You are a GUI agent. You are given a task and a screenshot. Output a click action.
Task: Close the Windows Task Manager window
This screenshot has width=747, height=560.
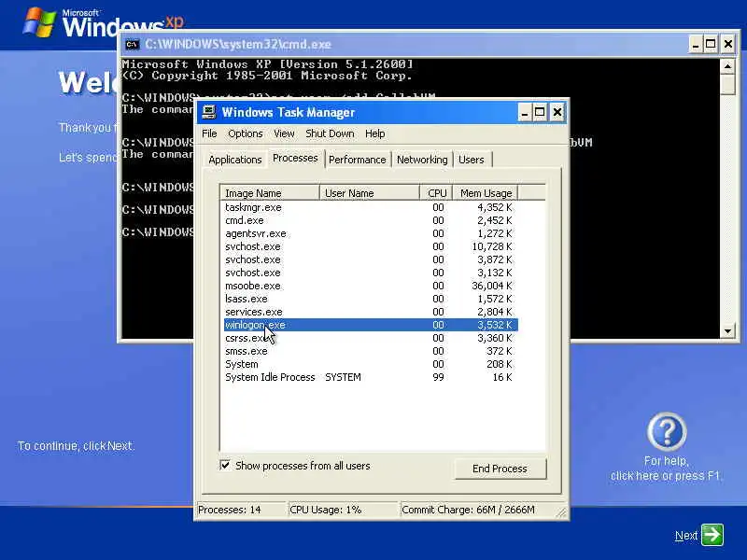tap(557, 113)
